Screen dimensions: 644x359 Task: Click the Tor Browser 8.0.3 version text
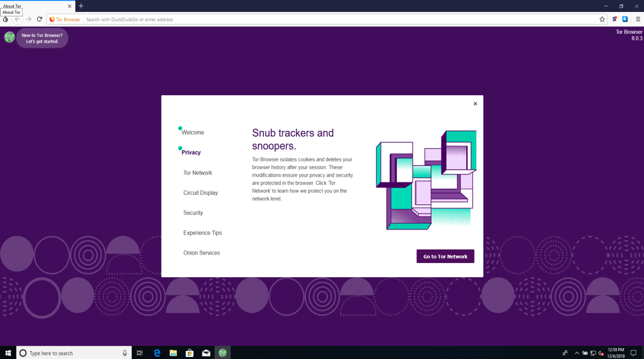629,35
